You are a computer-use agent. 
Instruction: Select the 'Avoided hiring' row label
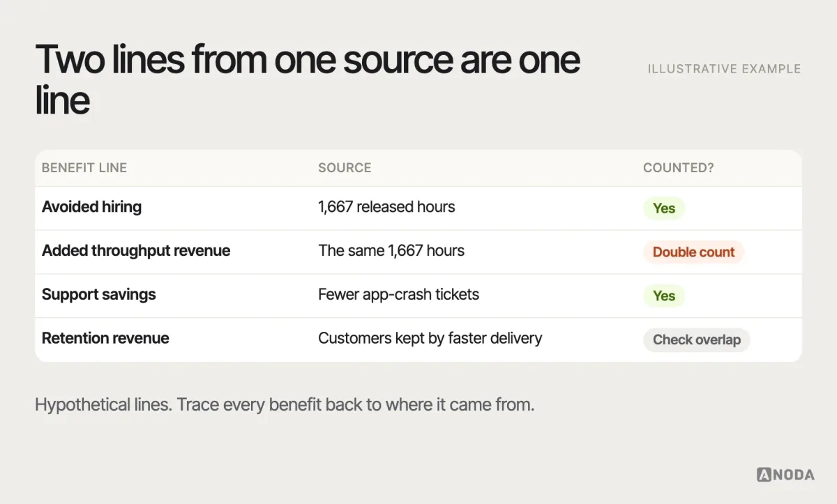[91, 207]
